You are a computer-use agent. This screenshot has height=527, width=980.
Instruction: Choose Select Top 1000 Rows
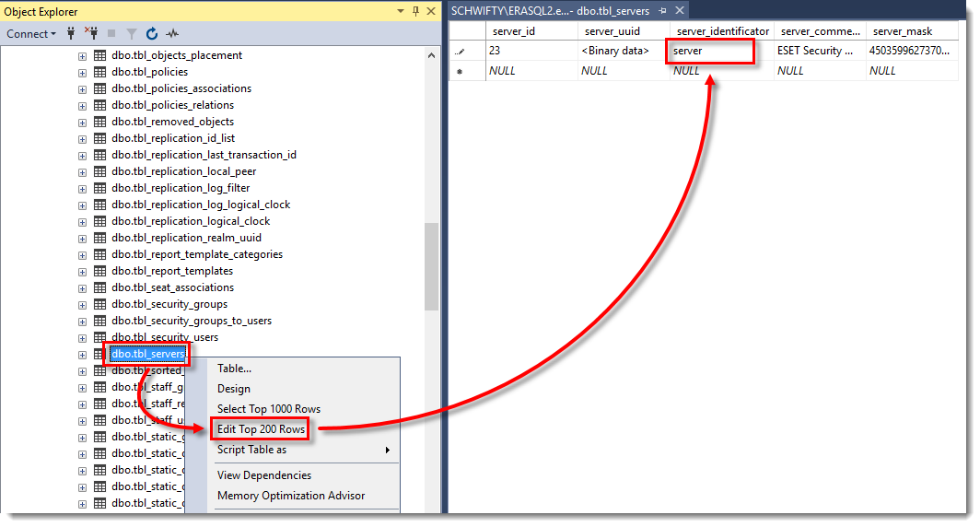point(269,409)
